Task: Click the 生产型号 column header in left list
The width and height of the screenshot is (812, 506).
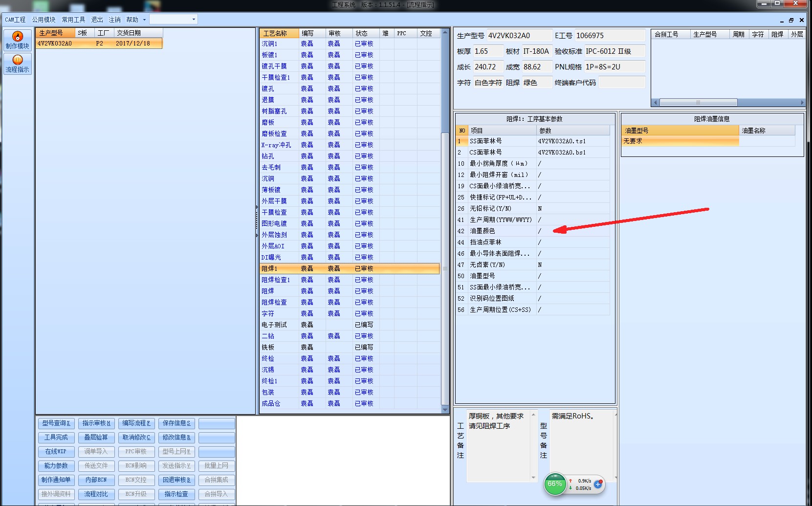Action: [56, 33]
